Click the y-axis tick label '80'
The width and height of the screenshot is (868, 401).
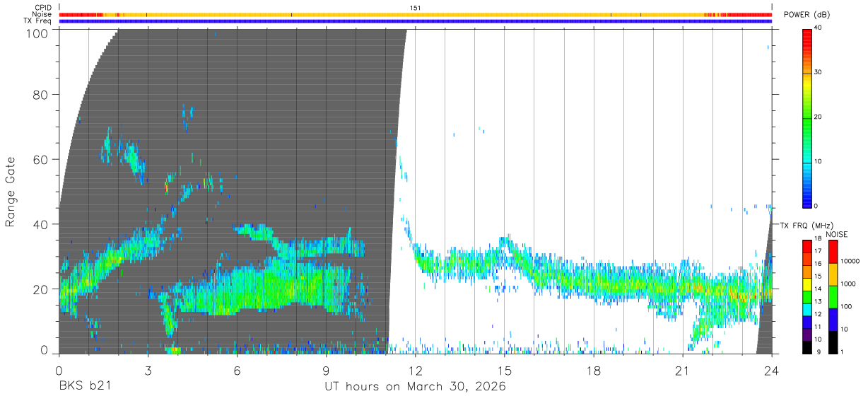(x=41, y=94)
